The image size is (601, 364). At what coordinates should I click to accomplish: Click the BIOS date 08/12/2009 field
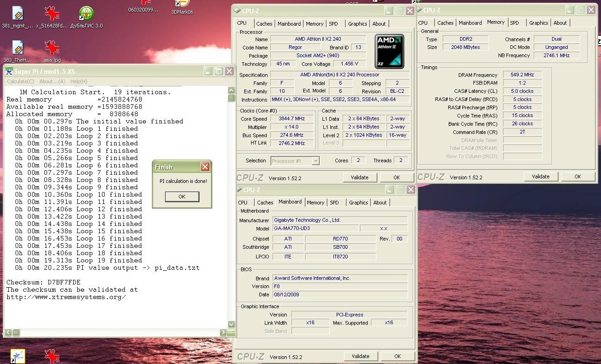click(340, 294)
